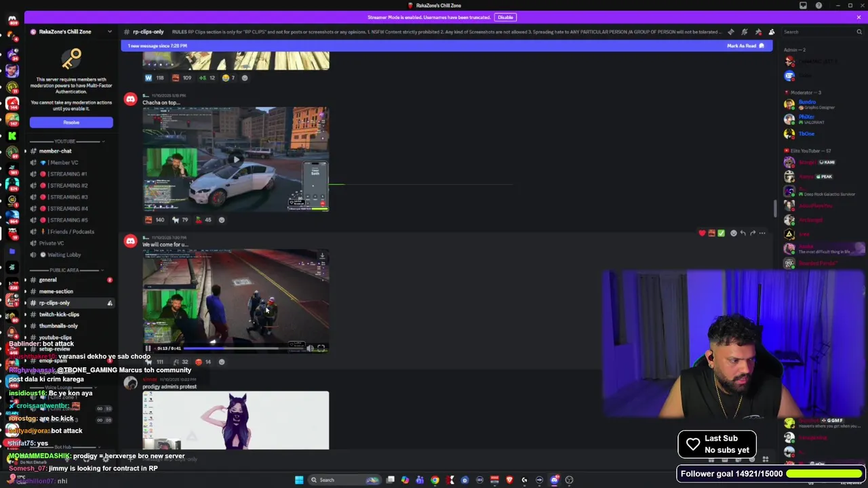Toggle goat reaction with count 79
Viewport: 868px width, 488px height.
click(x=180, y=220)
